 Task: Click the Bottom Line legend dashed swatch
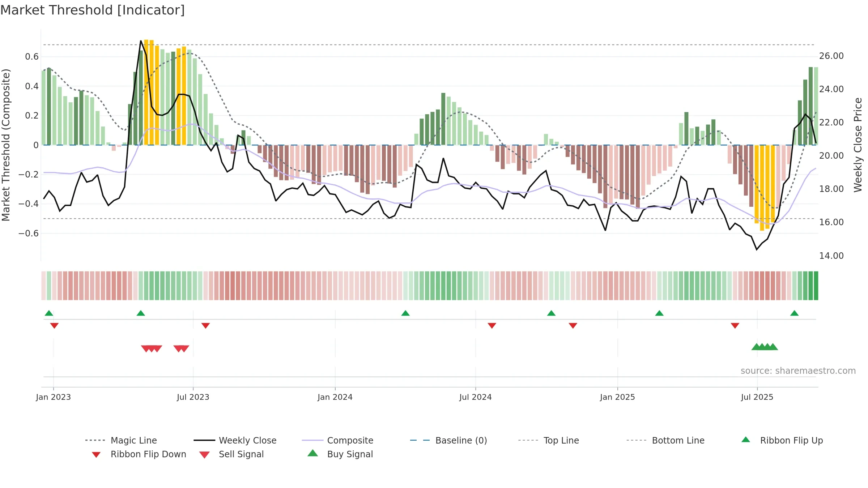click(637, 440)
